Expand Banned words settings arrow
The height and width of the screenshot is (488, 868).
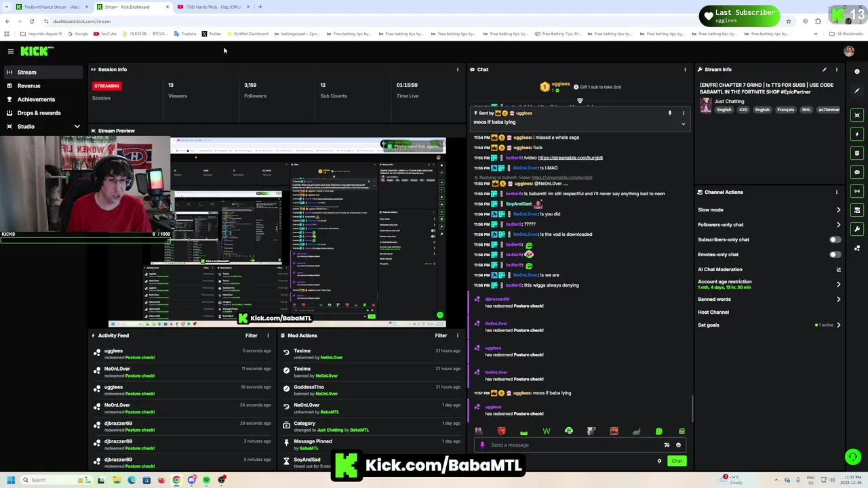pos(838,299)
